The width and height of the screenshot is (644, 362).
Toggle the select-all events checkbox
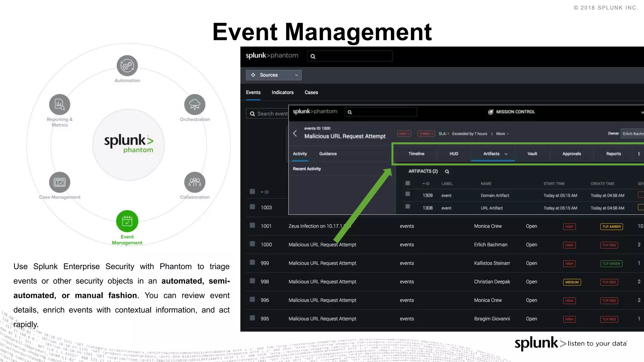(x=252, y=192)
